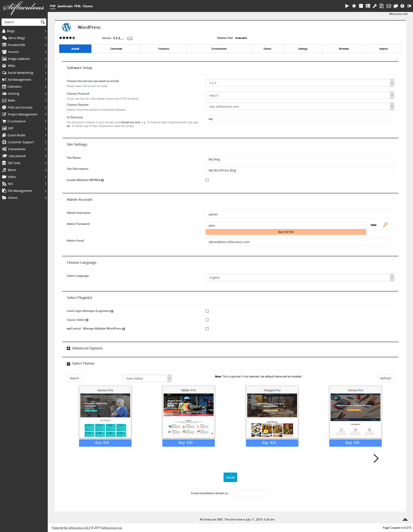Click the search magnifier icon in sidebar
The height and width of the screenshot is (532, 413).
click(x=43, y=22)
